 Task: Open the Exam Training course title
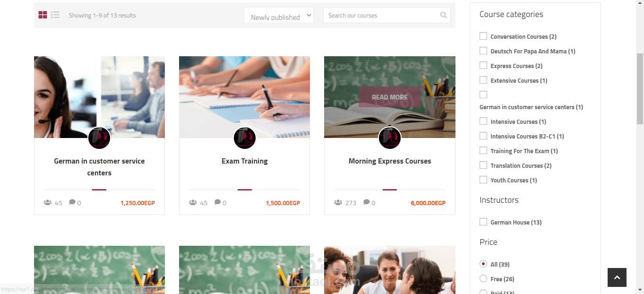pyautogui.click(x=244, y=161)
